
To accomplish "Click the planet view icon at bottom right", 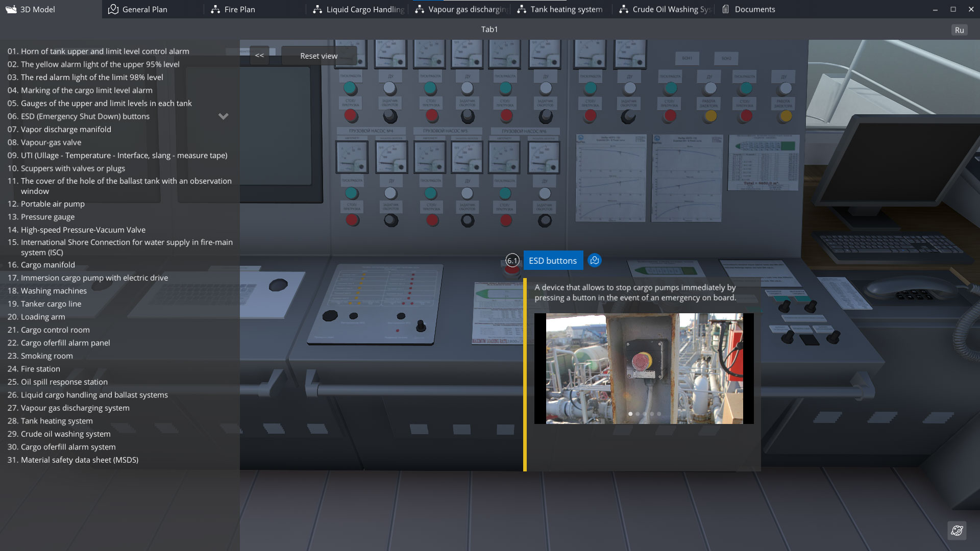I will point(957,531).
